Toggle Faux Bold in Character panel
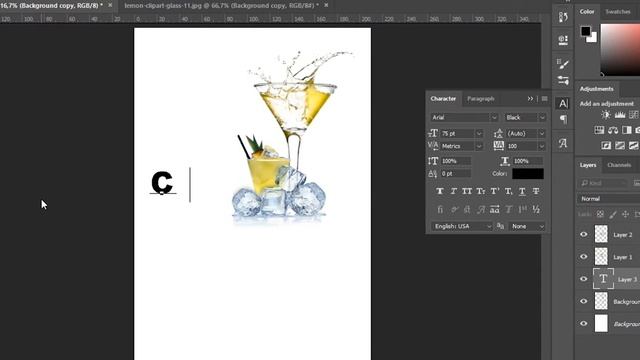This screenshot has width=640, height=360. [440, 191]
